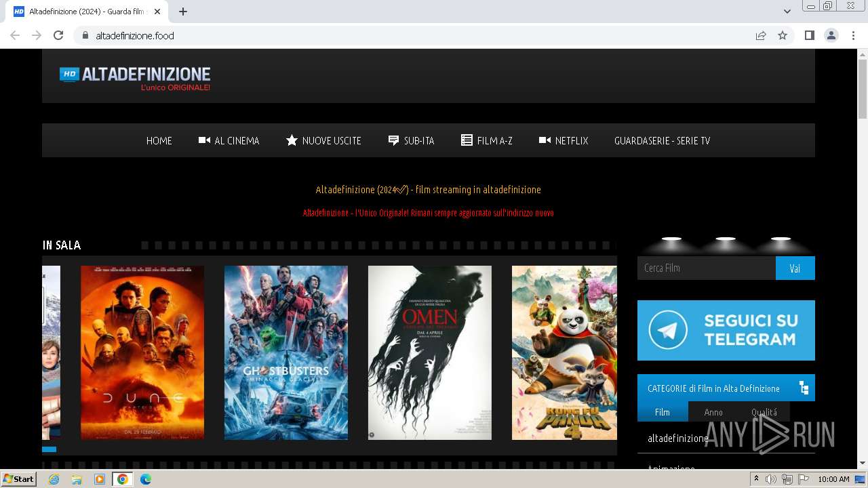Click the Cerca Film search field
The width and height of the screenshot is (868, 488).
(x=707, y=268)
